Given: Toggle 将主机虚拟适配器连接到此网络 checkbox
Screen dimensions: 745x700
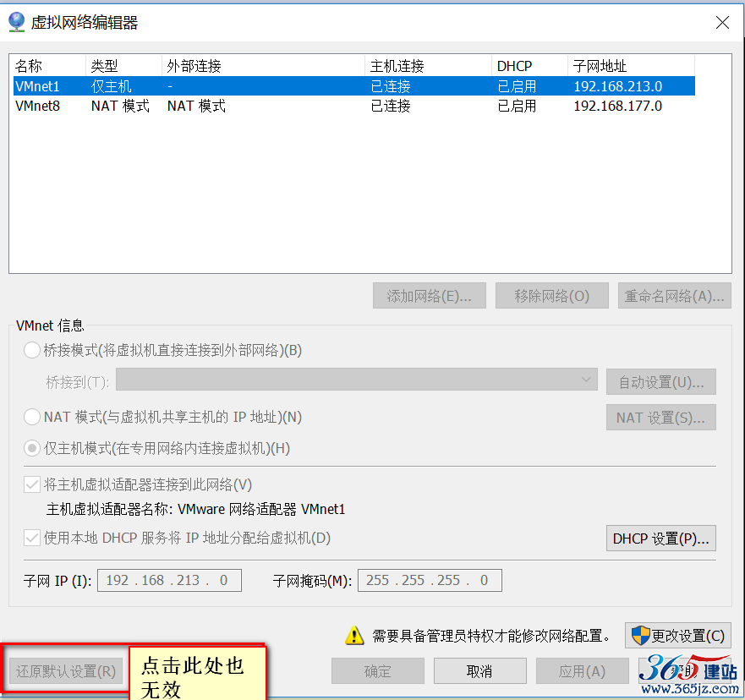Looking at the screenshot, I should point(32,485).
